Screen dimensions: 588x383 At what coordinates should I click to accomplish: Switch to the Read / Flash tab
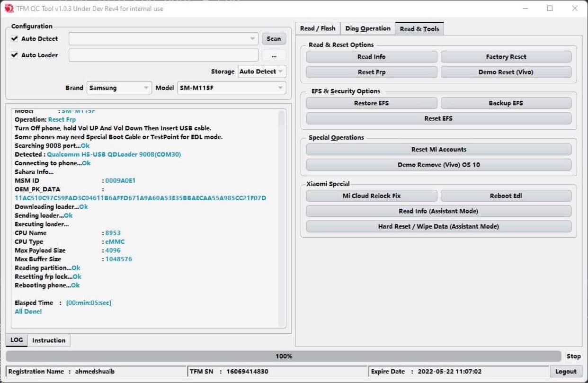tap(318, 28)
